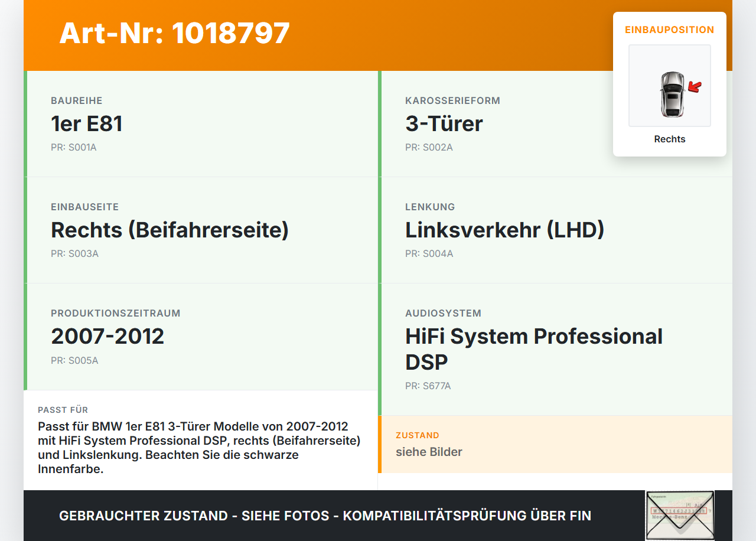This screenshot has width=756, height=541.
Task: Click the GEBRAUCHTER ZUSTAND footer banner text
Action: tap(325, 516)
